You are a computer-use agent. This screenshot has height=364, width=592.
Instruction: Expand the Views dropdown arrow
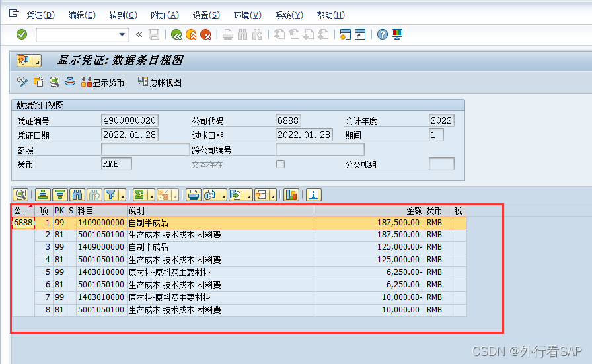(x=223, y=196)
